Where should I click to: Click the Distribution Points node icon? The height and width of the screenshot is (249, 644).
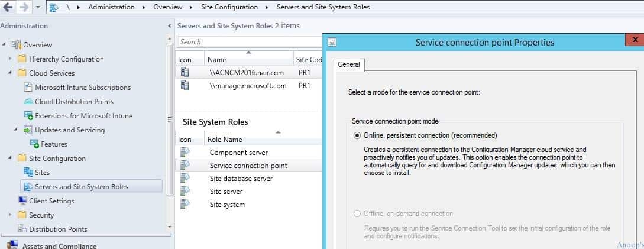click(x=22, y=229)
